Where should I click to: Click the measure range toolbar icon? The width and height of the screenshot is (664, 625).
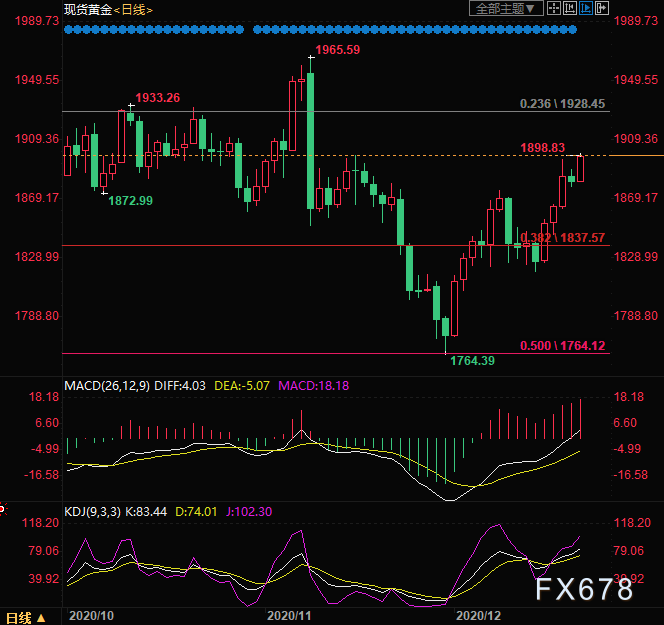[571, 9]
